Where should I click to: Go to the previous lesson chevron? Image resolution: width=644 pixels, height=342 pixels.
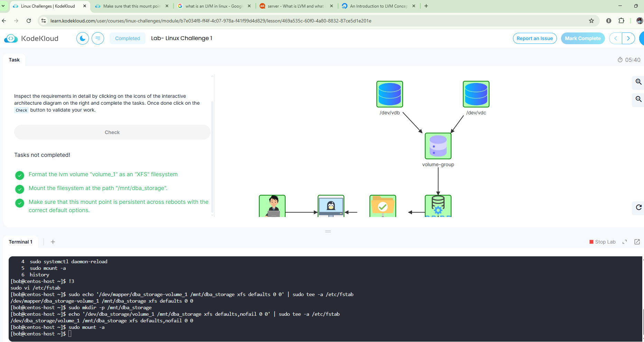click(616, 38)
